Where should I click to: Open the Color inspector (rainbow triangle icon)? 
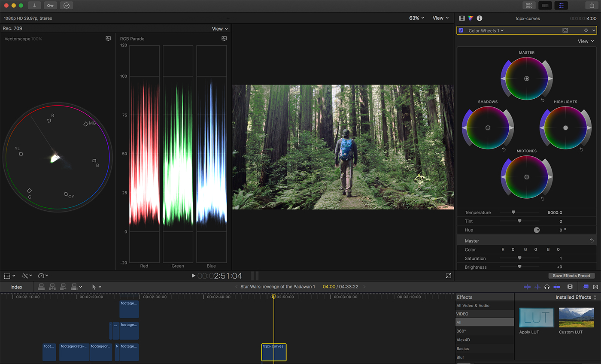click(470, 18)
